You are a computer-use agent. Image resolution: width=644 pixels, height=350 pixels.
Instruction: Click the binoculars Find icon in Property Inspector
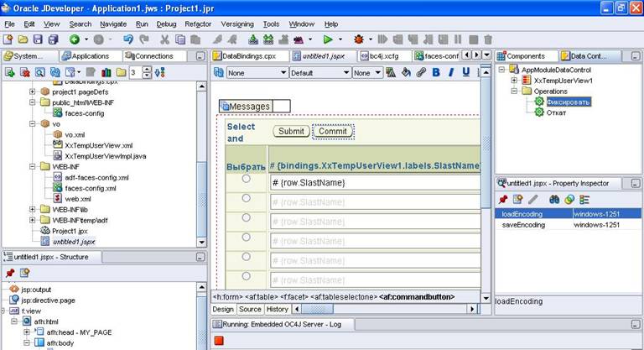(x=554, y=200)
